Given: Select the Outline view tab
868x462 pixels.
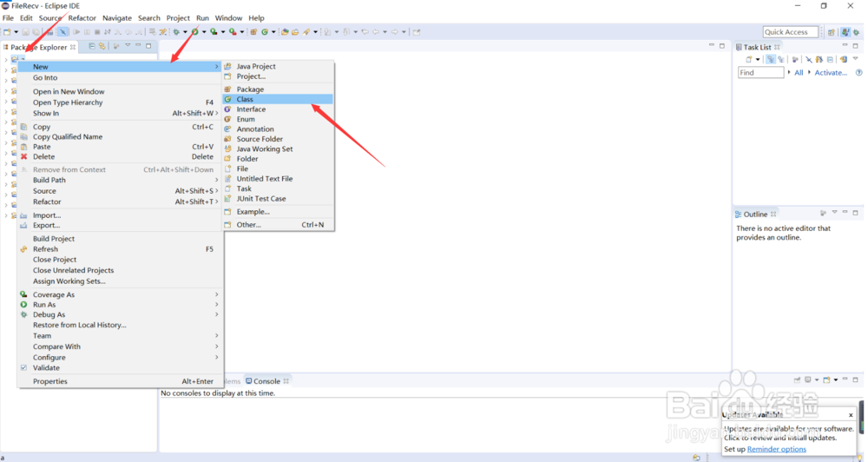Looking at the screenshot, I should [x=755, y=214].
